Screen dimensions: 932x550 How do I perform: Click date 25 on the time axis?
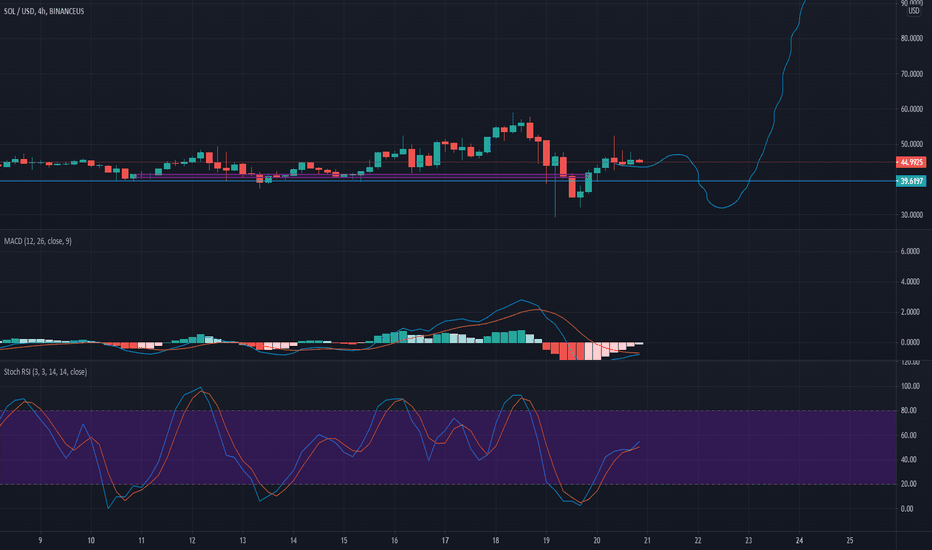point(849,540)
